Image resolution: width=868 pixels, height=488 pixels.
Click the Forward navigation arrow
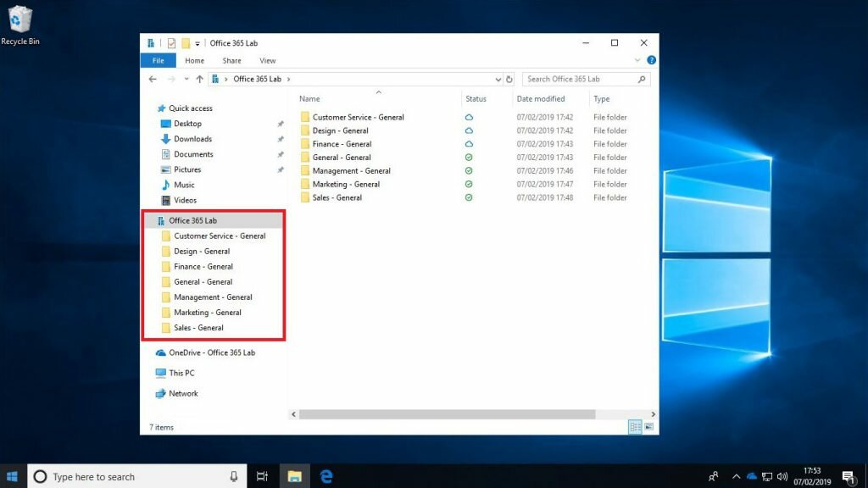pos(171,79)
